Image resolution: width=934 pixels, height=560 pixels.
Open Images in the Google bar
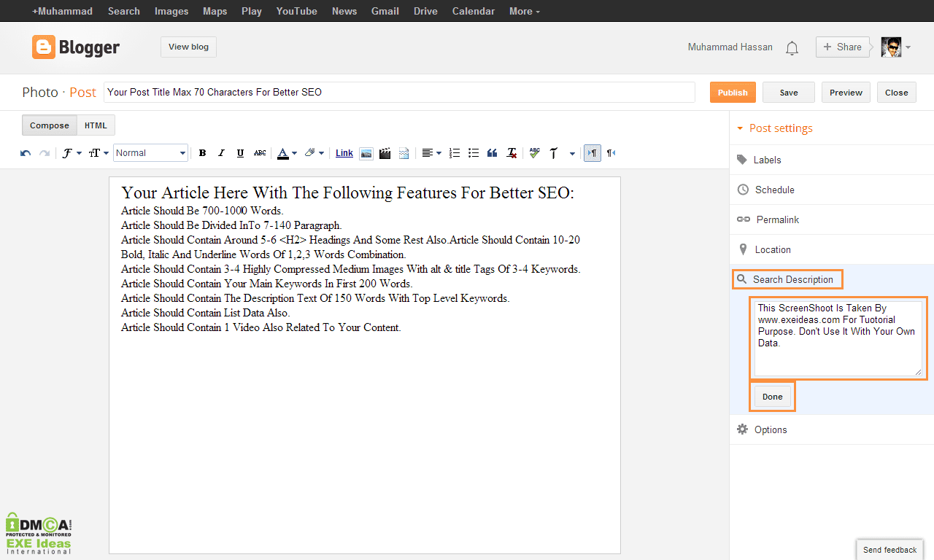pyautogui.click(x=171, y=11)
